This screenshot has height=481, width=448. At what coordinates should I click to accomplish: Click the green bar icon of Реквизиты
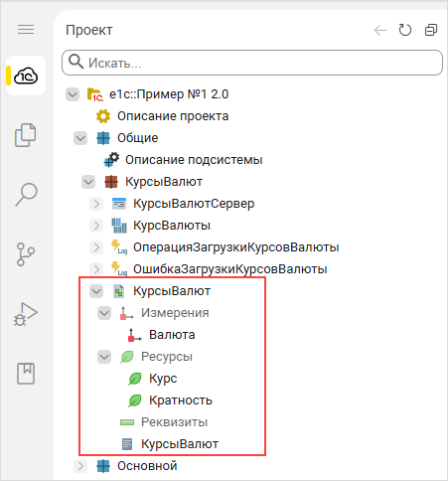click(127, 422)
